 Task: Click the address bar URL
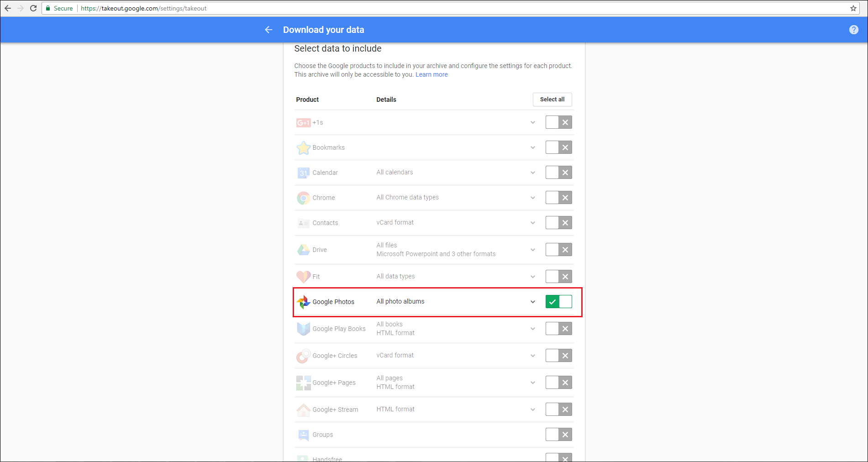144,8
